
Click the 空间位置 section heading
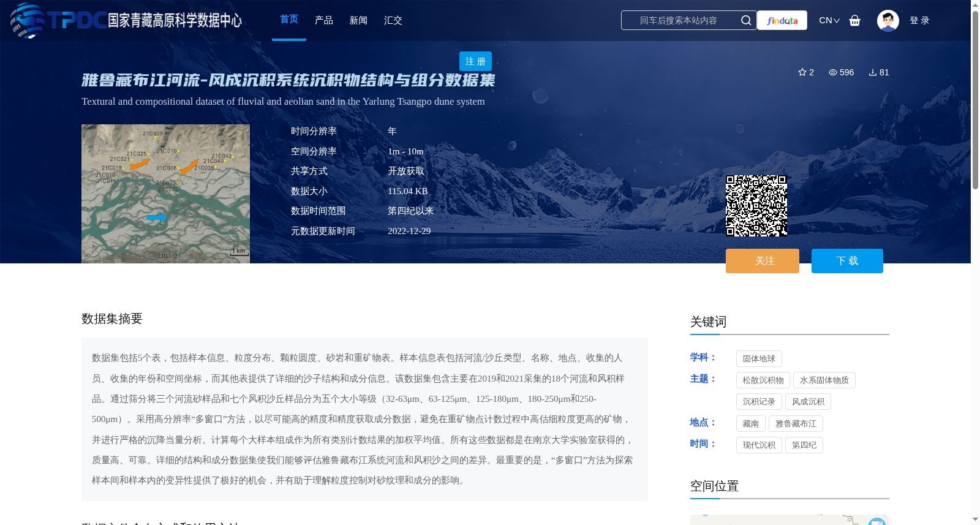tap(714, 486)
